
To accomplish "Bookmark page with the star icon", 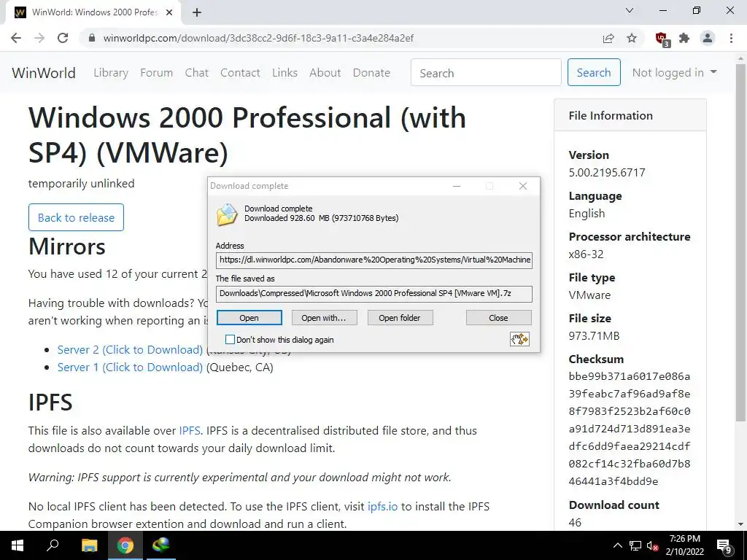I will [632, 38].
